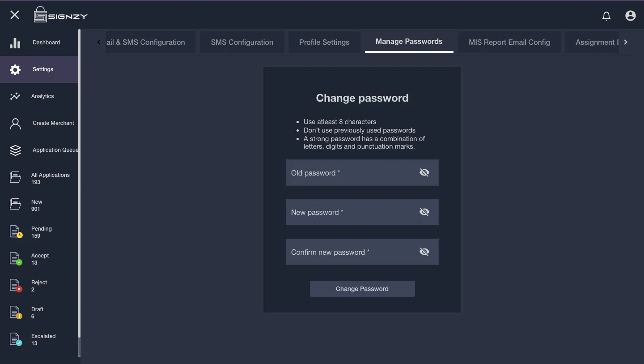Viewport: 644px width, 364px height.
Task: Click the Pending count '159'
Action: point(36,236)
